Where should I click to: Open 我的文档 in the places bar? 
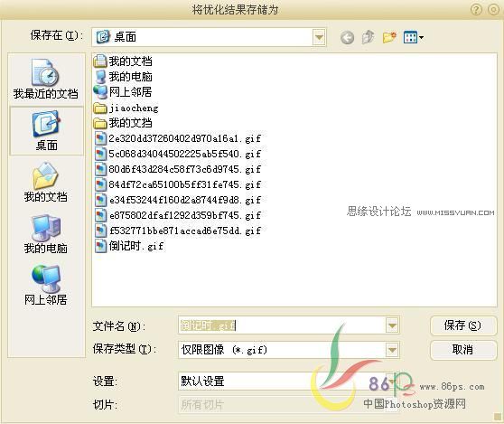tap(46, 183)
